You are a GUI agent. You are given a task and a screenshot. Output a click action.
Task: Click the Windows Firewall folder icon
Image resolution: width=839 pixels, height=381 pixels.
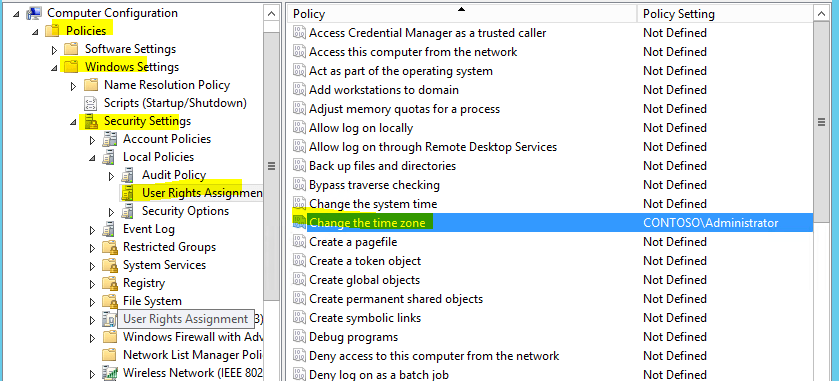pos(110,337)
